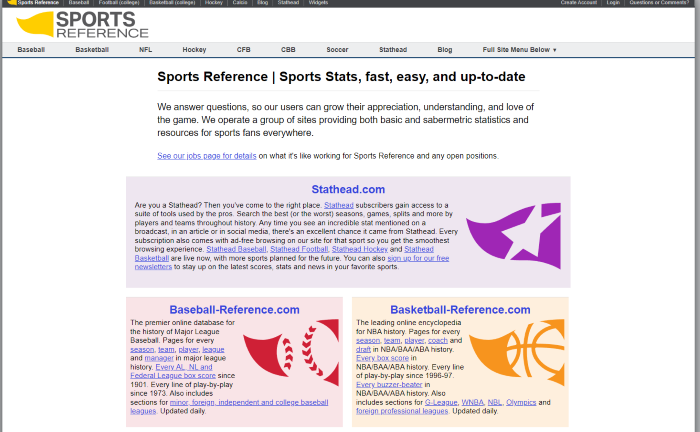Screen dimensions: 700x432
Task: Click the Create Account link
Action: pos(578,3)
